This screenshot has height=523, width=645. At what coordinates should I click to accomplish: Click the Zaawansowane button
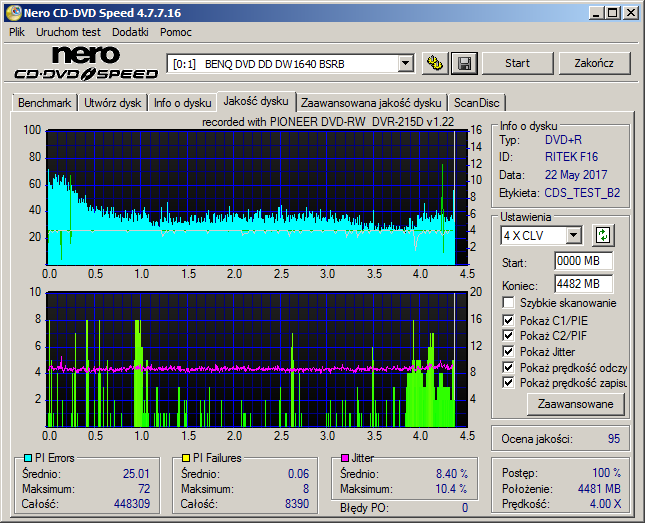(575, 404)
